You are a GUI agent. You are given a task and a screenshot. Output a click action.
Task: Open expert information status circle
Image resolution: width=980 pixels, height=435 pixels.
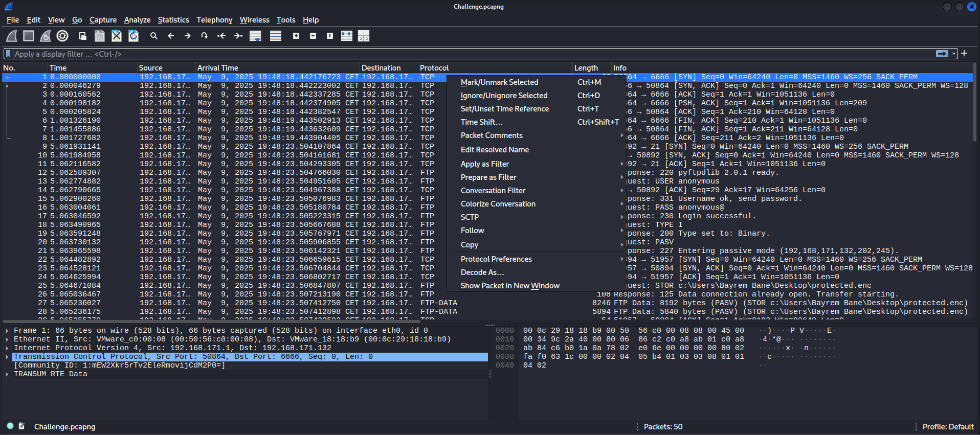[x=10, y=426]
